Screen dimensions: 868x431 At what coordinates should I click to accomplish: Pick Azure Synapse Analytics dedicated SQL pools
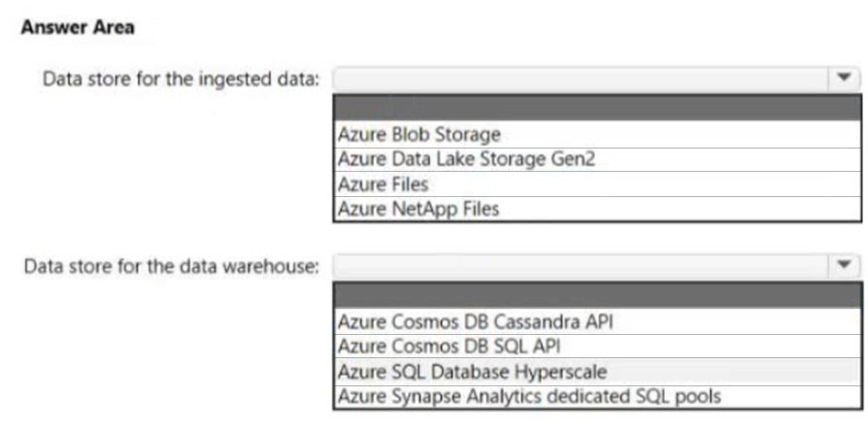point(597,396)
